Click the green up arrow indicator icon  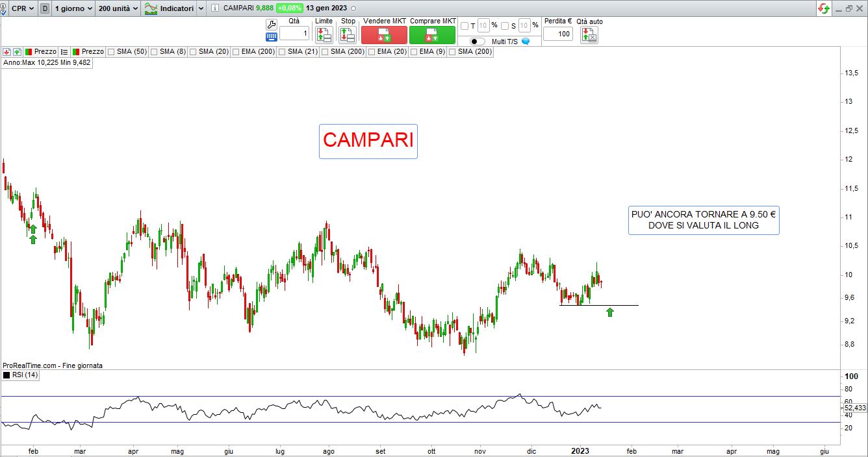(17, 51)
